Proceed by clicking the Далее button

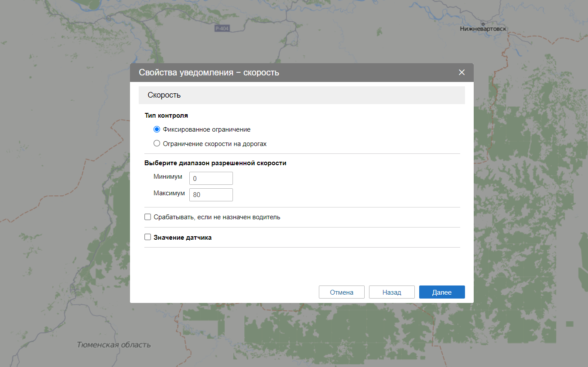tap(441, 292)
